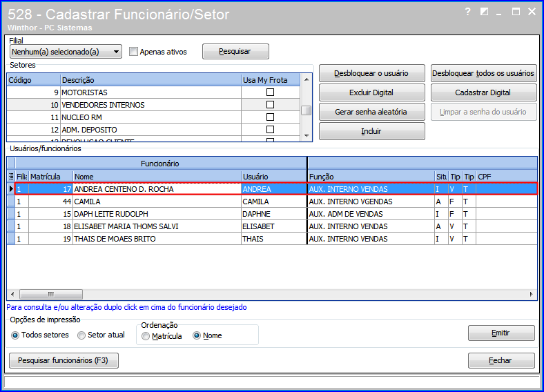Click the employee grid scroll left arrow
544x392 pixels.
point(12,295)
